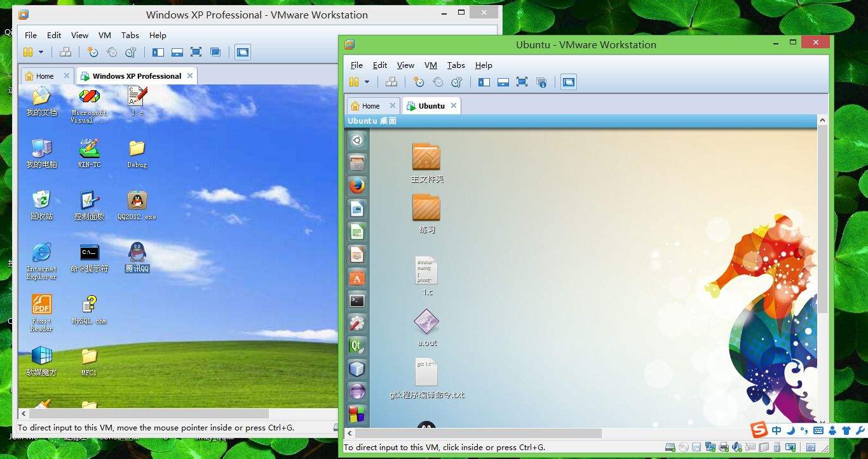Open the snapshot manager in the Ubuntu window
Screen dimensions: 868x459
pyautogui.click(x=457, y=81)
